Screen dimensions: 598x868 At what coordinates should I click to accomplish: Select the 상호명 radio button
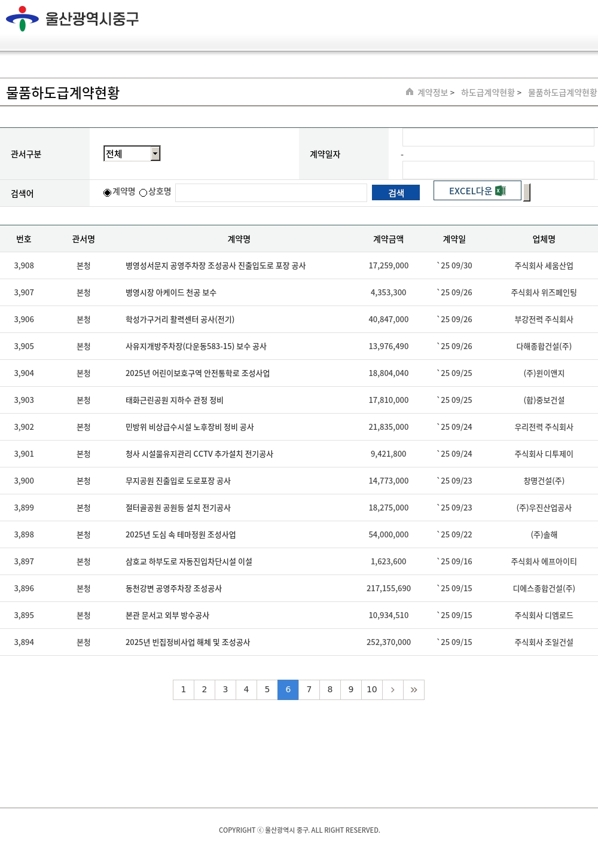coord(144,192)
